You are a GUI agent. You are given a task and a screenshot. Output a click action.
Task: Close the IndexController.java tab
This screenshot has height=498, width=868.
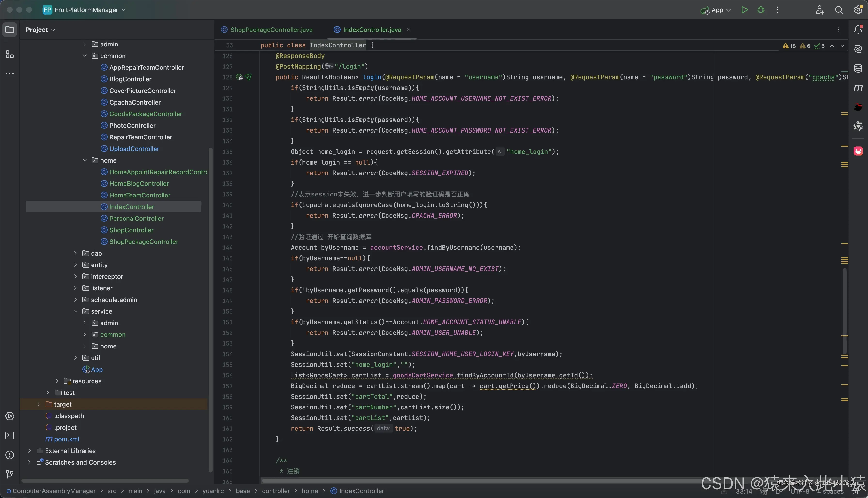pos(409,30)
